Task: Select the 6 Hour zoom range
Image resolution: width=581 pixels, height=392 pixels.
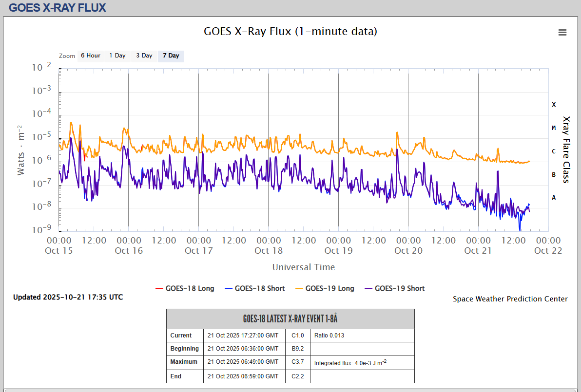Action: 91,56
